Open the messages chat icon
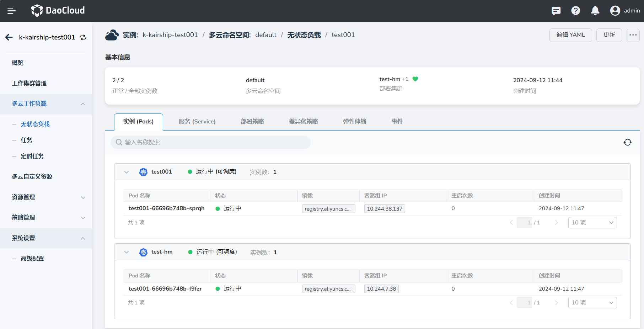Image resolution: width=644 pixels, height=329 pixels. [556, 11]
